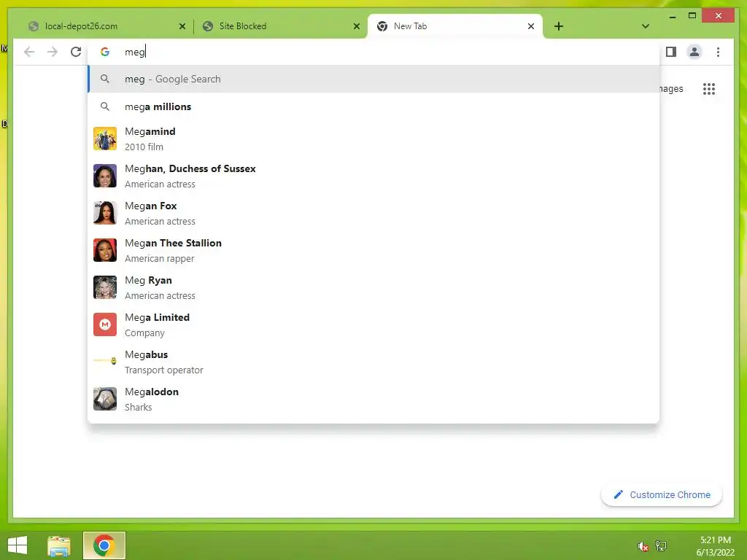The width and height of the screenshot is (747, 560).
Task: Select Megabus Transport operator suggestion
Action: tap(373, 362)
